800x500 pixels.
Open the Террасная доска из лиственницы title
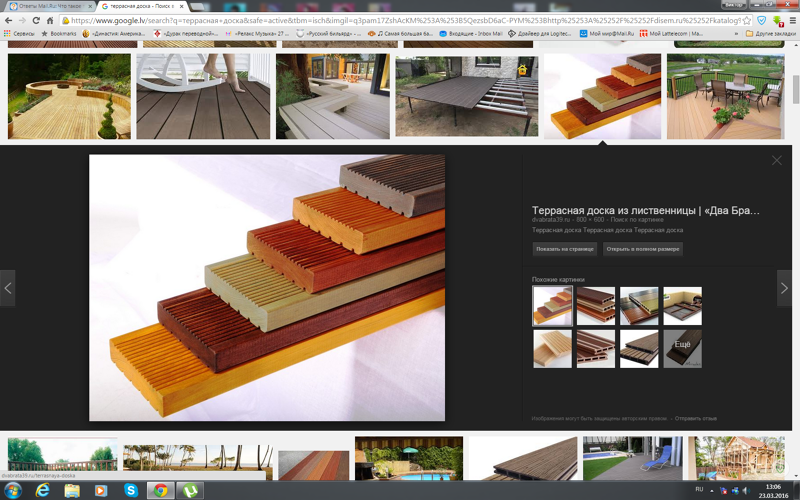pos(645,210)
